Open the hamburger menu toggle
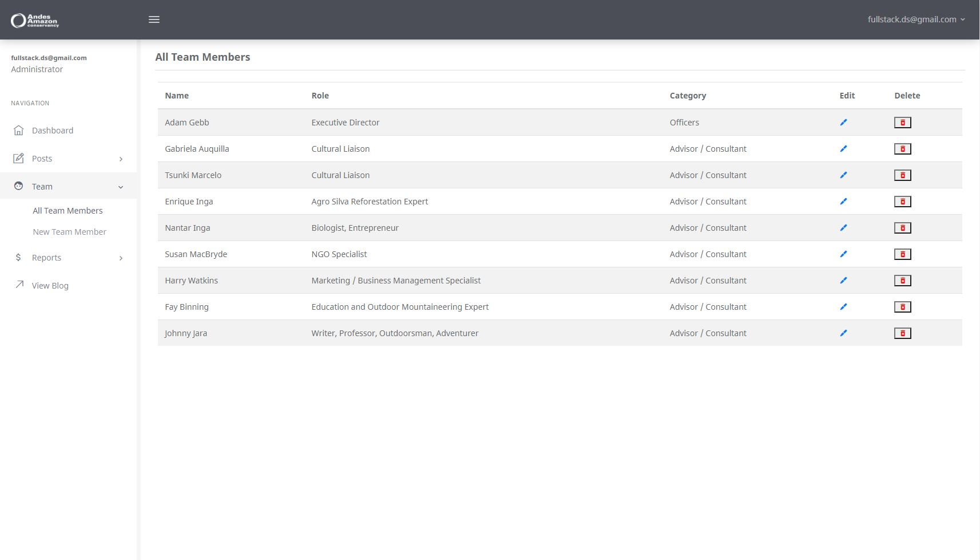This screenshot has height=560, width=980. click(x=154, y=19)
